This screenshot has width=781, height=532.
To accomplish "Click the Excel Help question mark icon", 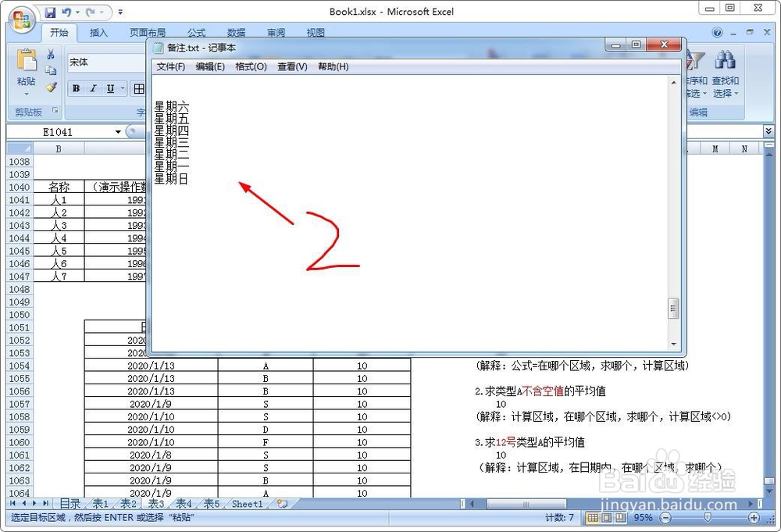I will tap(717, 32).
